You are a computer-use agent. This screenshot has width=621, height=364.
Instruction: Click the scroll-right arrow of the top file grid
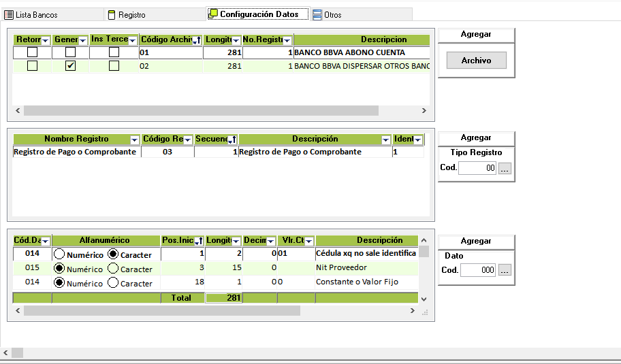[x=424, y=111]
